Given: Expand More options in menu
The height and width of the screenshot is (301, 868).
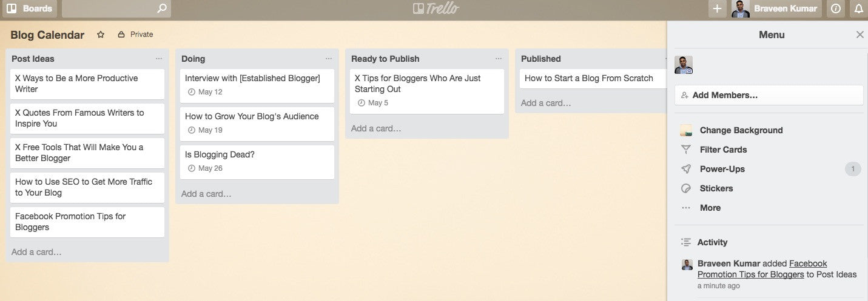Looking at the screenshot, I should pos(710,208).
